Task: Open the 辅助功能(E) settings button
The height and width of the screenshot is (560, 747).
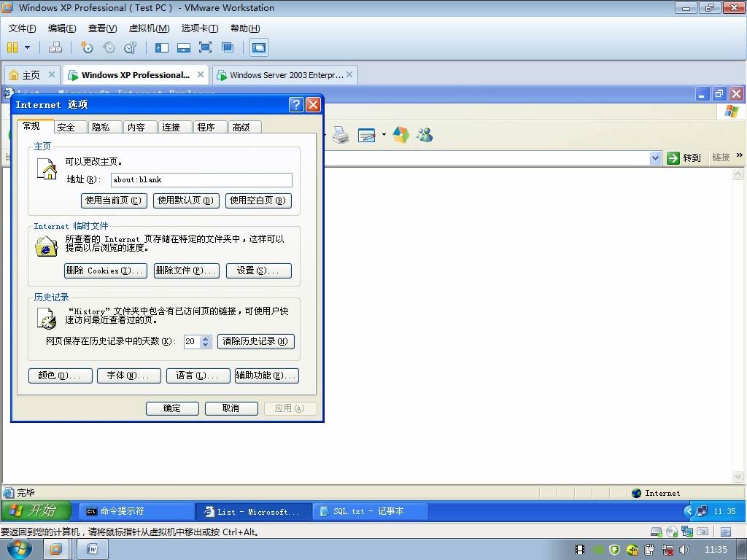Action: 267,376
